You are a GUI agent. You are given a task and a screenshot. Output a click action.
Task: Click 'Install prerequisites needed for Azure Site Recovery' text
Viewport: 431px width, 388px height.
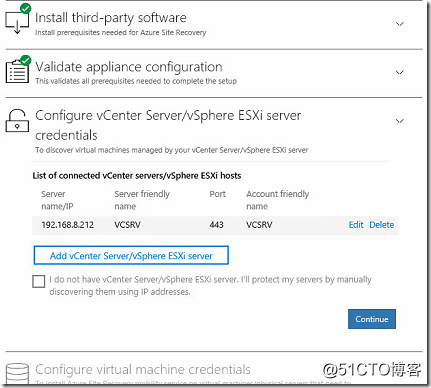(121, 33)
